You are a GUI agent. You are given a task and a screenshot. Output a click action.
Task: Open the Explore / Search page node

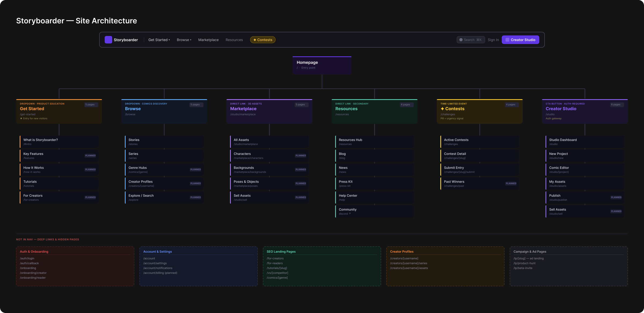(x=164, y=198)
